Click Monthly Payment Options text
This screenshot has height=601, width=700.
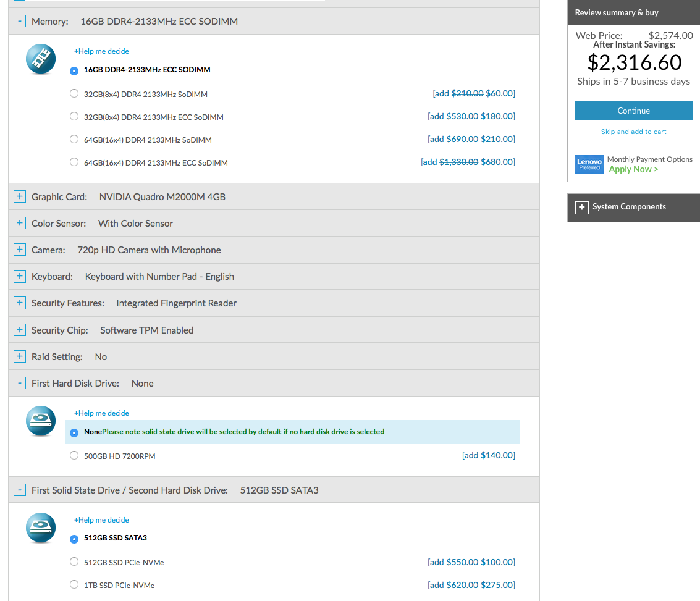(x=649, y=159)
